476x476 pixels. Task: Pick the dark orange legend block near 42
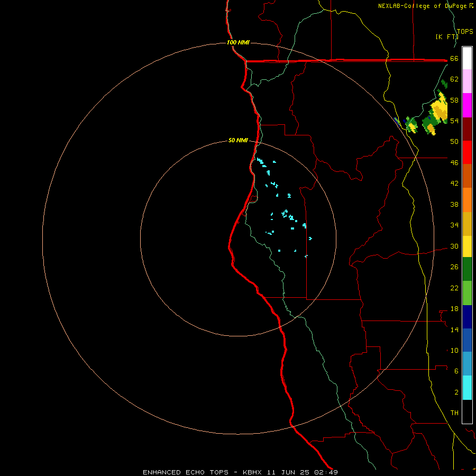coord(467,176)
